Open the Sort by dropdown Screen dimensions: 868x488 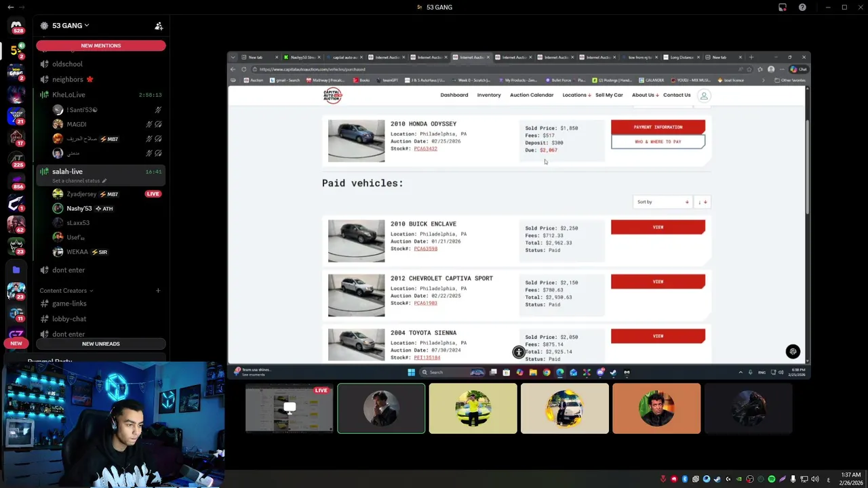663,202
